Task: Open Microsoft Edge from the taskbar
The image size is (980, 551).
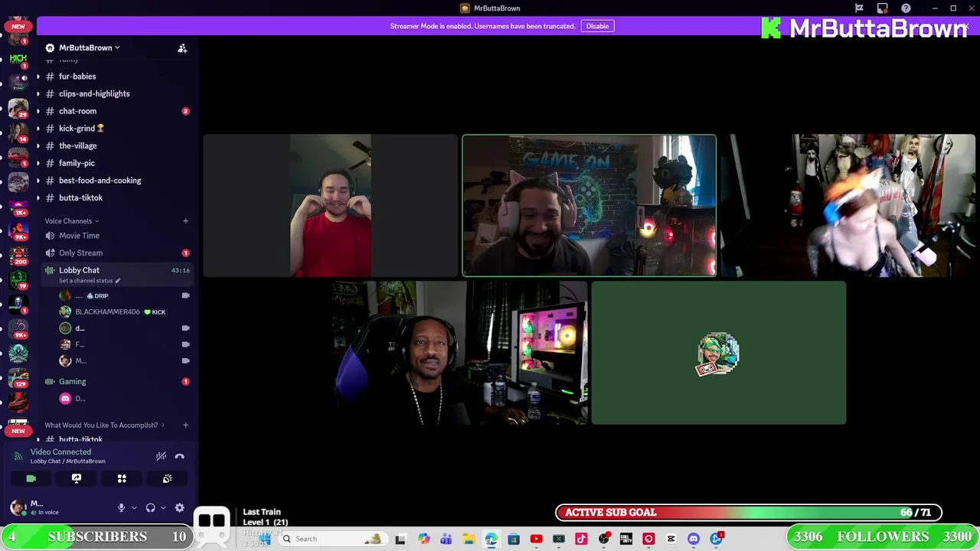Action: coord(491,539)
